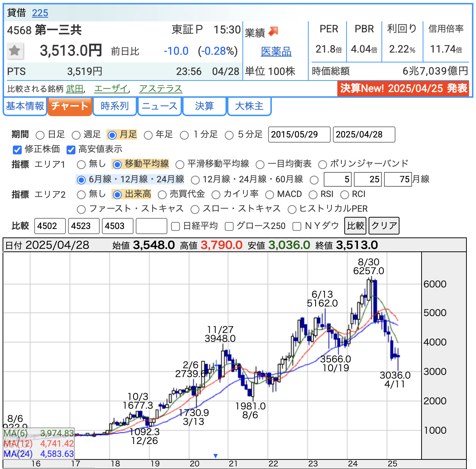This screenshot has width=476, height=469.
Task: Click 決算New! 2025/04/25 発表 banner
Action: (404, 88)
